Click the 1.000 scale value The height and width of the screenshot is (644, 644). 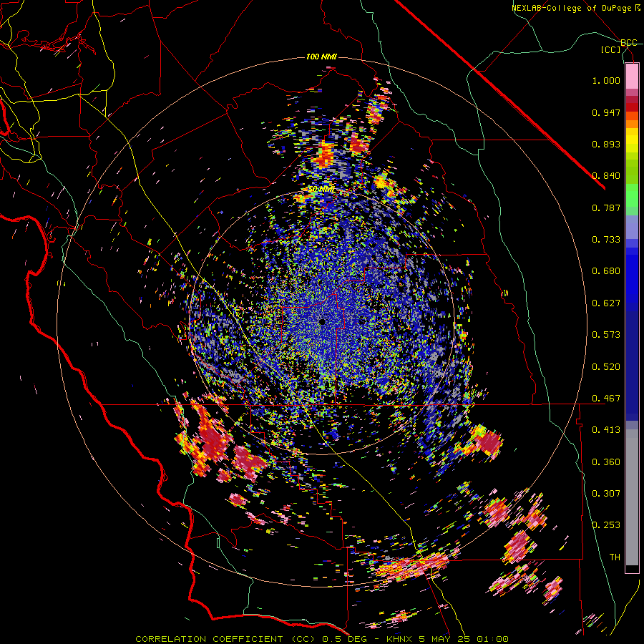pyautogui.click(x=606, y=80)
